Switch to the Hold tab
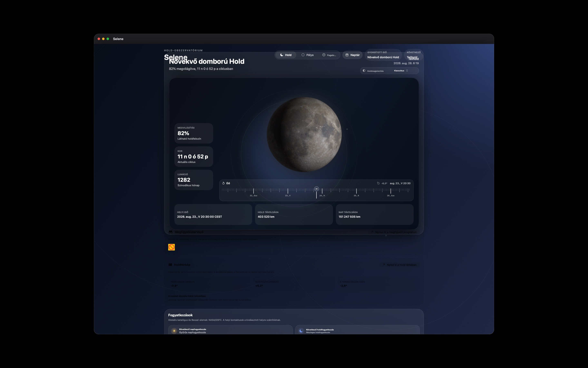 point(286,55)
